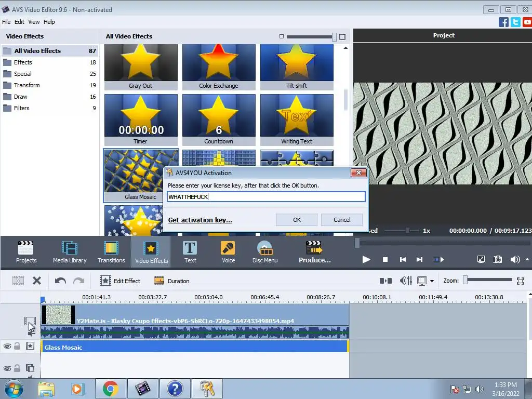
Task: Click the redo arrow icon
Action: click(79, 281)
